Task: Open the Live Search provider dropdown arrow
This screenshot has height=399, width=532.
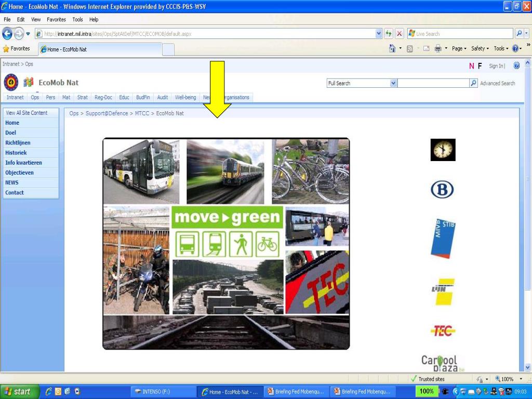Action: click(527, 34)
